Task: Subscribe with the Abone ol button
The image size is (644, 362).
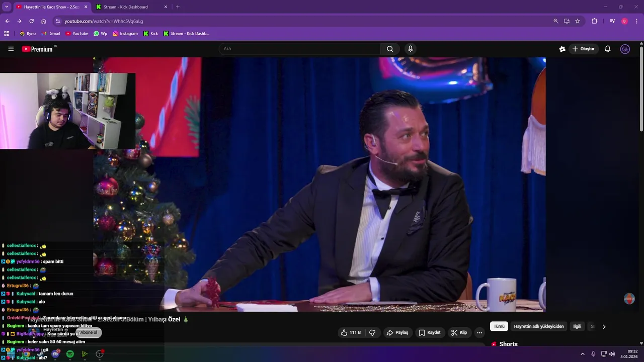Action: [89, 332]
